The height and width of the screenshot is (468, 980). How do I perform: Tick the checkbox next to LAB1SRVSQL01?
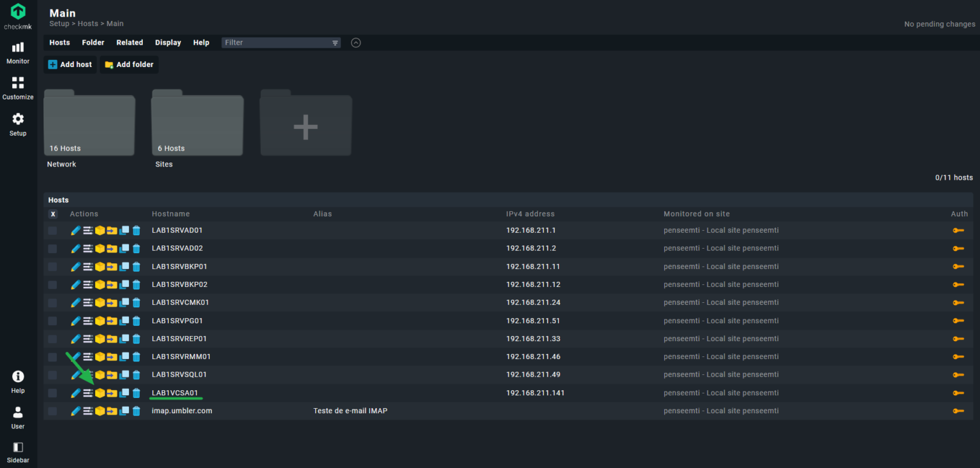tap(52, 375)
